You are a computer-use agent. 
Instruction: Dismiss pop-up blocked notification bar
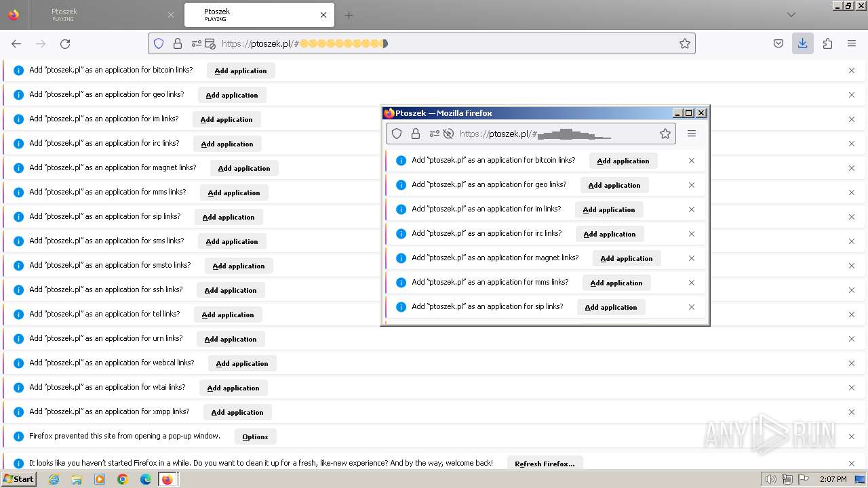tap(852, 436)
